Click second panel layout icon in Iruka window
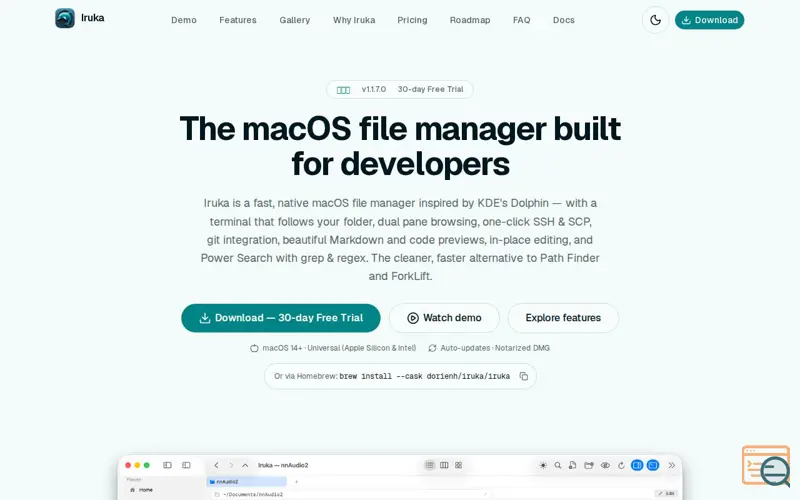 [186, 465]
